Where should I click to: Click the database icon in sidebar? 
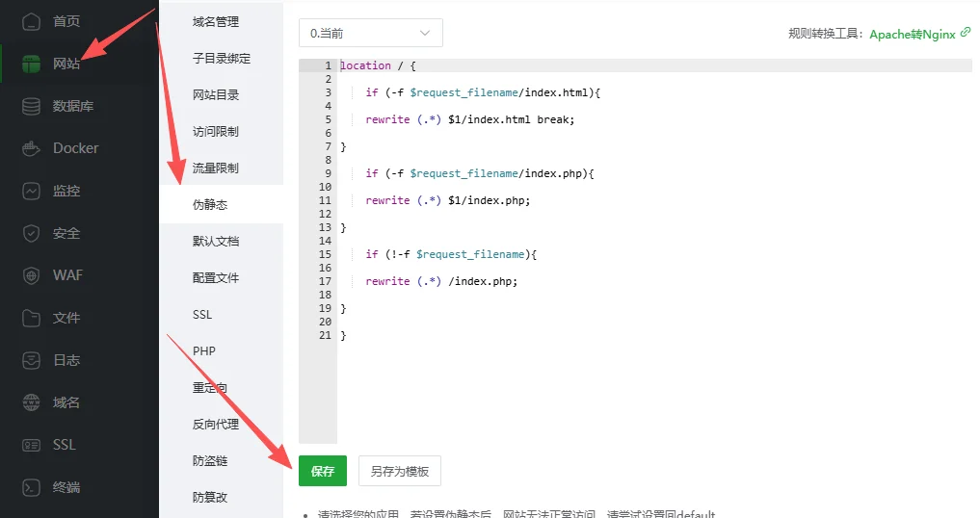[x=32, y=106]
